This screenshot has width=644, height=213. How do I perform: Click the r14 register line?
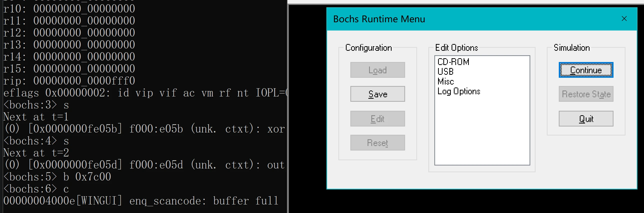click(69, 57)
